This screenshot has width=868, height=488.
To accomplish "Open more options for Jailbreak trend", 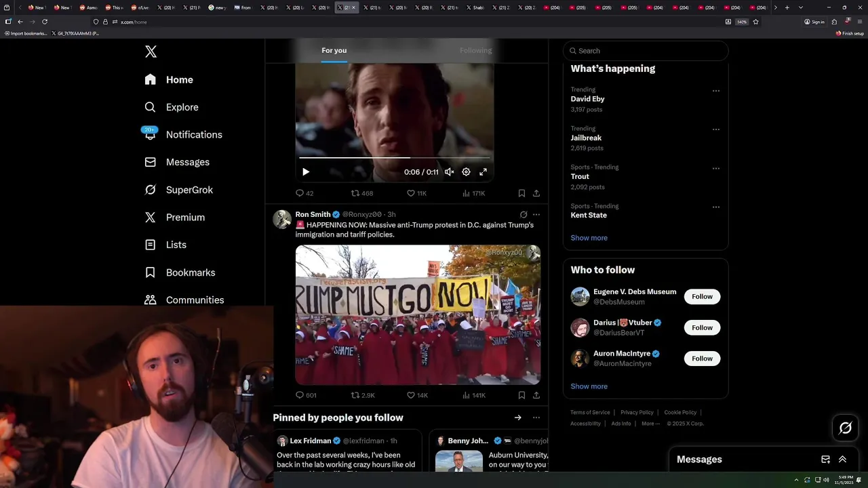I will (715, 129).
